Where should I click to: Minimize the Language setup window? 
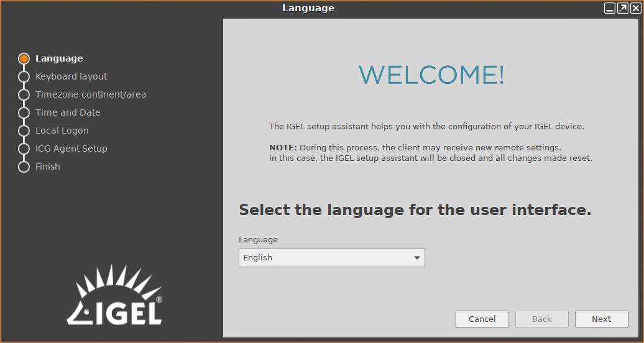pos(610,8)
